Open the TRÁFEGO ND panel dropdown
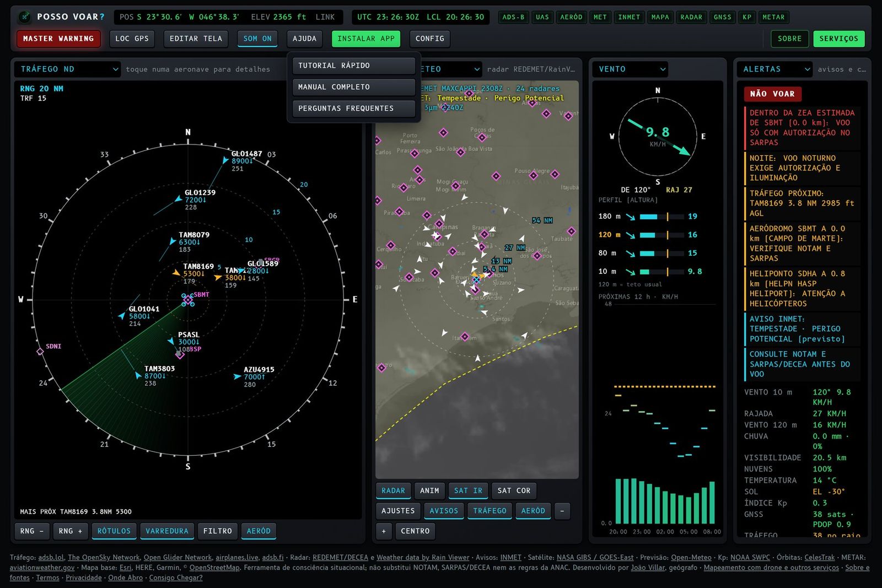 (67, 69)
